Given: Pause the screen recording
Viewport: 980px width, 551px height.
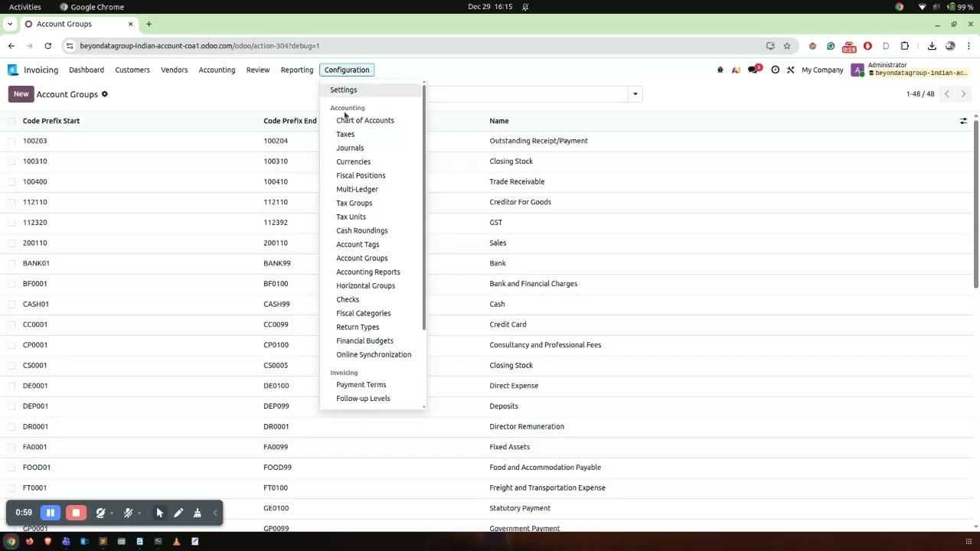Looking at the screenshot, I should (51, 513).
